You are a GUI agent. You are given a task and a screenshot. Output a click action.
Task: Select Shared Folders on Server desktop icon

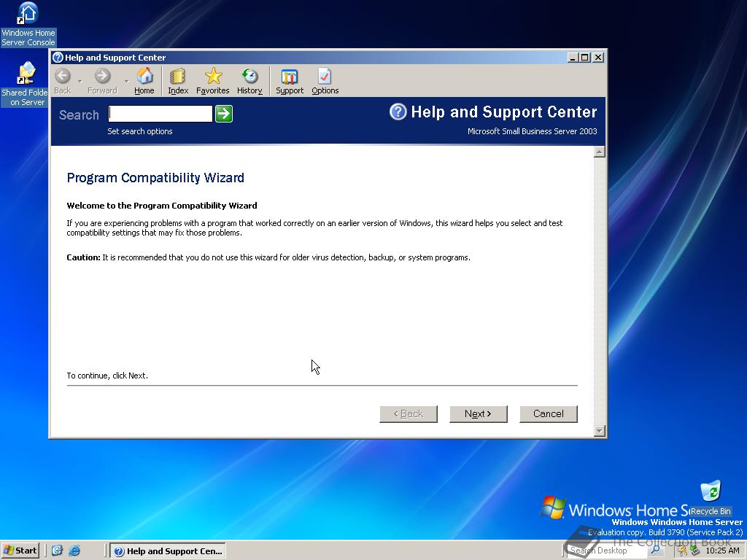[x=26, y=84]
